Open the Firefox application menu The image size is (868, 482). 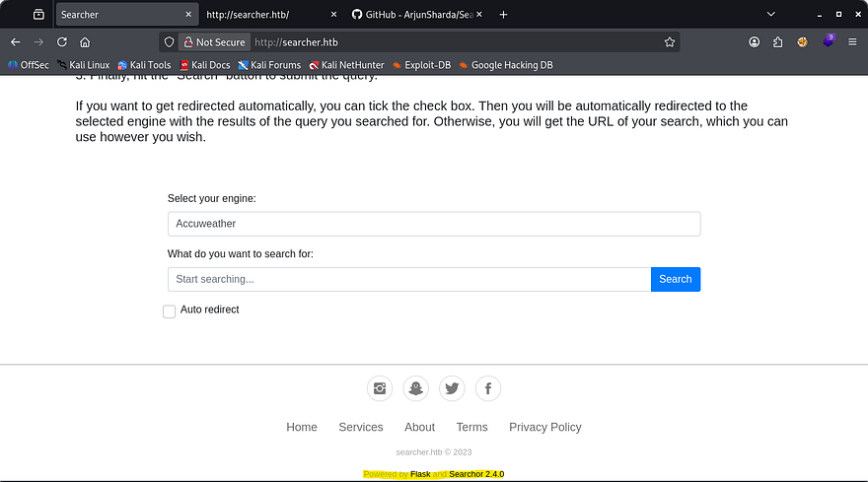[x=852, y=42]
